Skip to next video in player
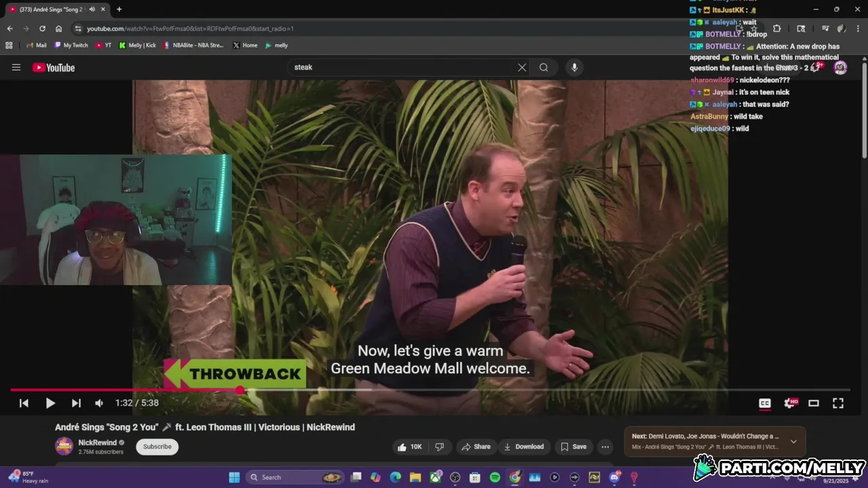Image resolution: width=868 pixels, height=488 pixels. pyautogui.click(x=76, y=403)
